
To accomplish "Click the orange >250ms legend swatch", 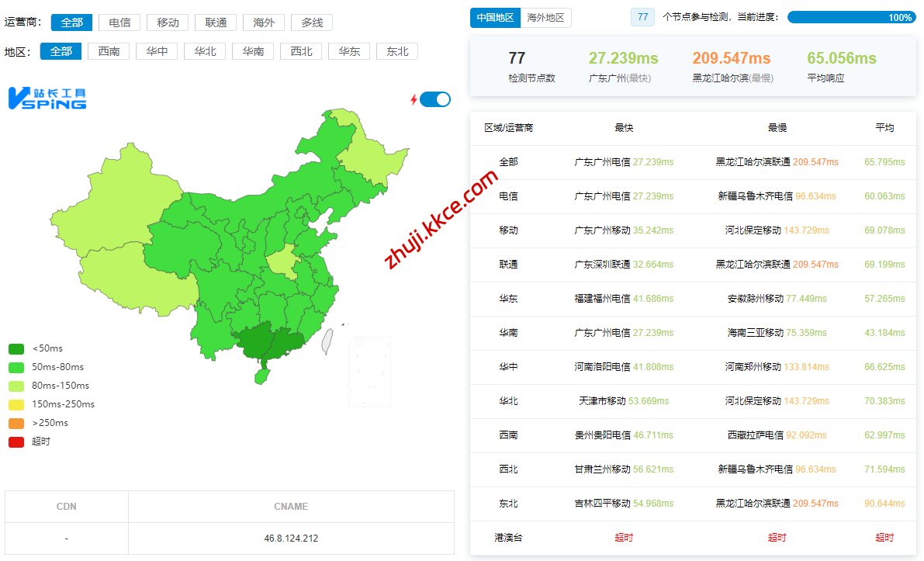I will pyautogui.click(x=16, y=423).
